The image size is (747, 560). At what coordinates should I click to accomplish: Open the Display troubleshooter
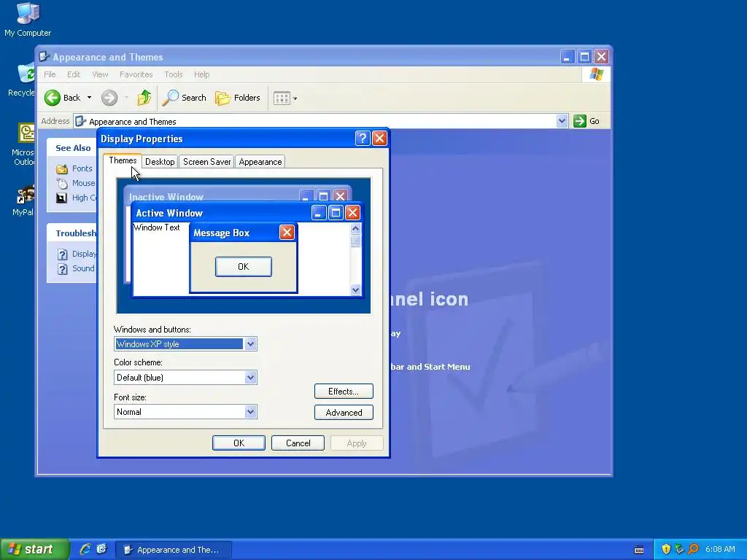click(x=77, y=254)
